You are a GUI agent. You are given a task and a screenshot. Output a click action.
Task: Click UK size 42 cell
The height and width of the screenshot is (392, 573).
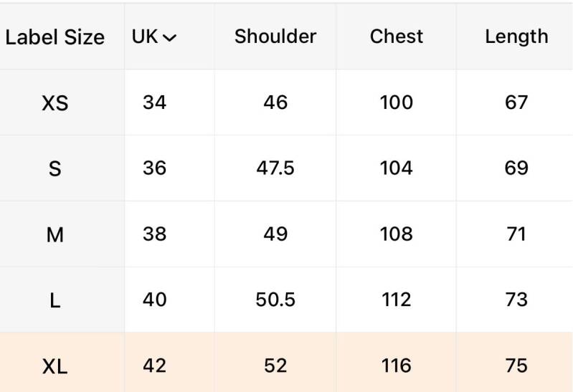click(154, 365)
